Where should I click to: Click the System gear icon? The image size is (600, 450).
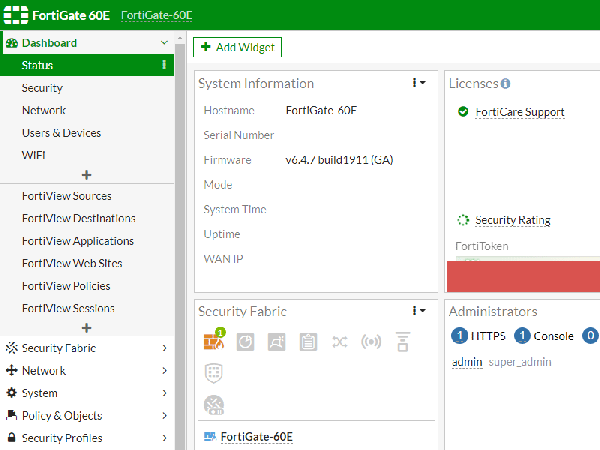coord(12,393)
